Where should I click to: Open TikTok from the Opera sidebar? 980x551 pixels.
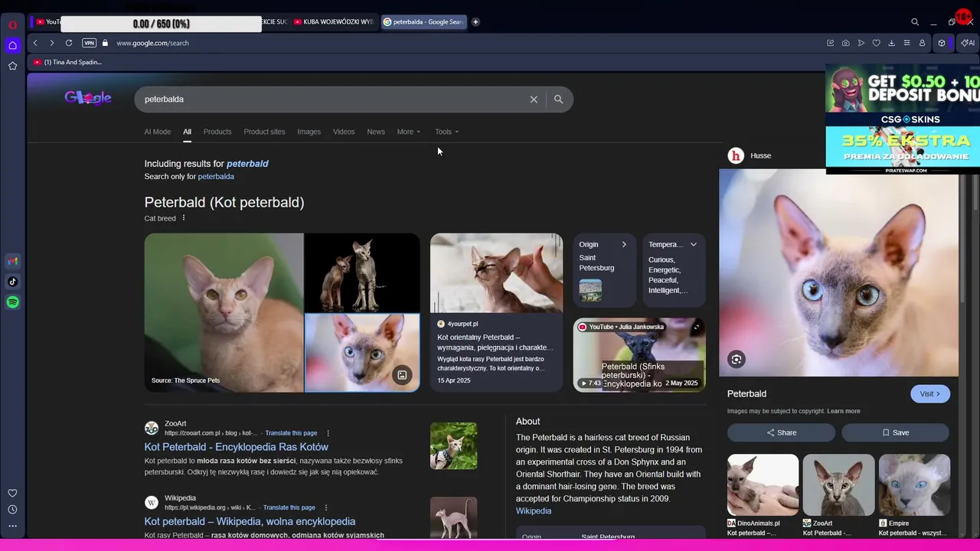[12, 282]
